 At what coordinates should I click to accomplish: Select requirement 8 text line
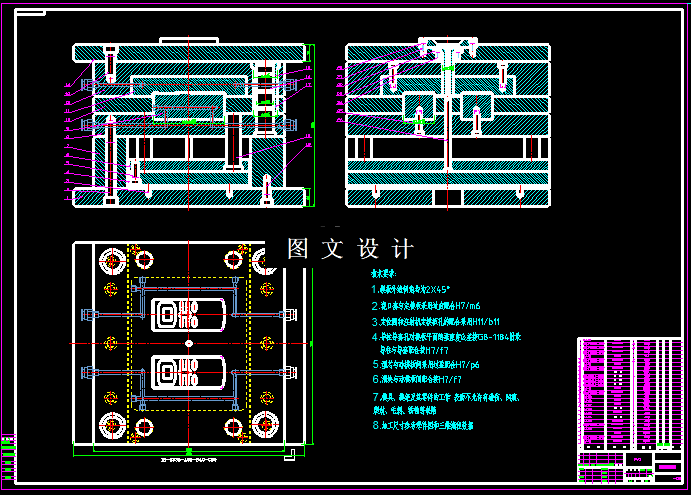[x=423, y=425]
